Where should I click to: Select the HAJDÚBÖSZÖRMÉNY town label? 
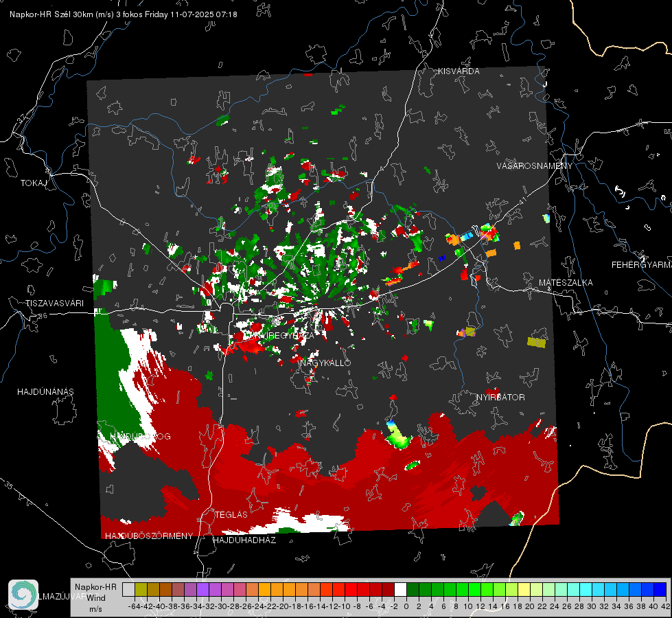click(x=149, y=536)
